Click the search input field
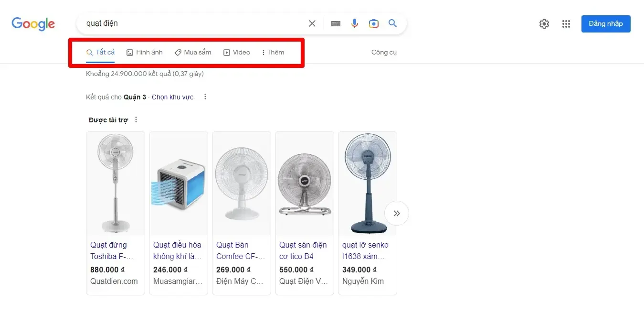The height and width of the screenshot is (314, 644). [191, 23]
